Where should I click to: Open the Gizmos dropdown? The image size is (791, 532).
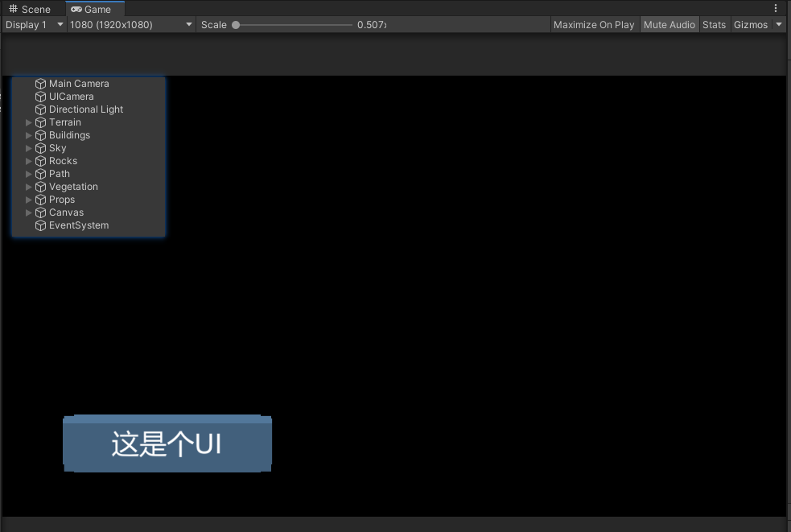(x=755, y=24)
